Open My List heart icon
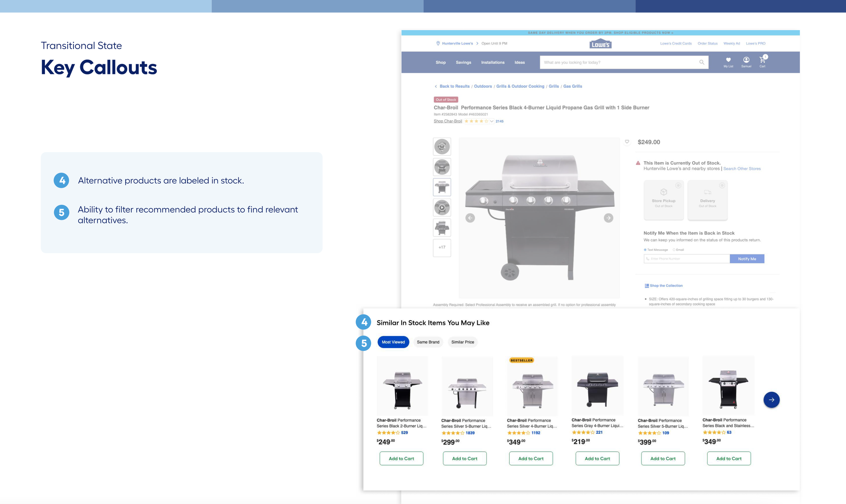Viewport: 846px width, 504px height. pyautogui.click(x=728, y=60)
